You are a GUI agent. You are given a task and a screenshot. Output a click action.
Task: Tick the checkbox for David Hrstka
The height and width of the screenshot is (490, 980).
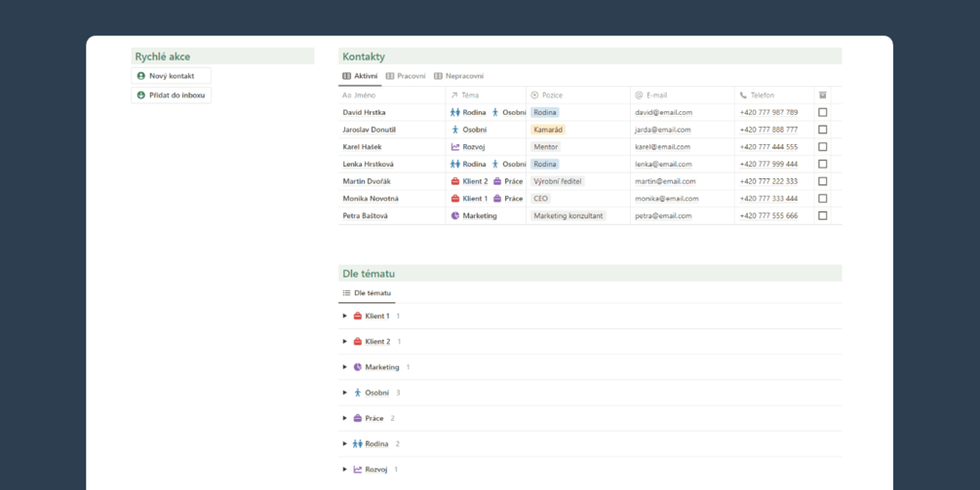[x=822, y=112]
